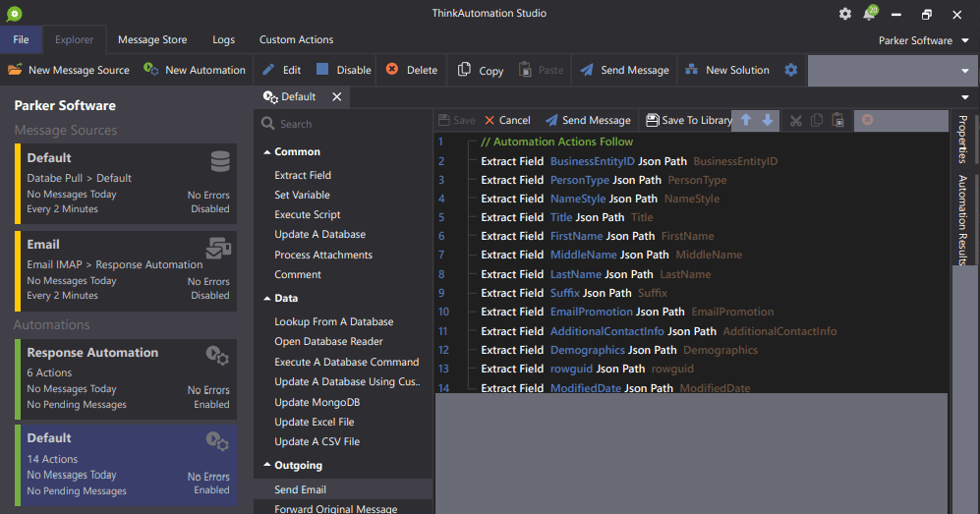Screen dimensions: 980x514
Task: Click the Edit pencil icon
Action: [x=268, y=70]
